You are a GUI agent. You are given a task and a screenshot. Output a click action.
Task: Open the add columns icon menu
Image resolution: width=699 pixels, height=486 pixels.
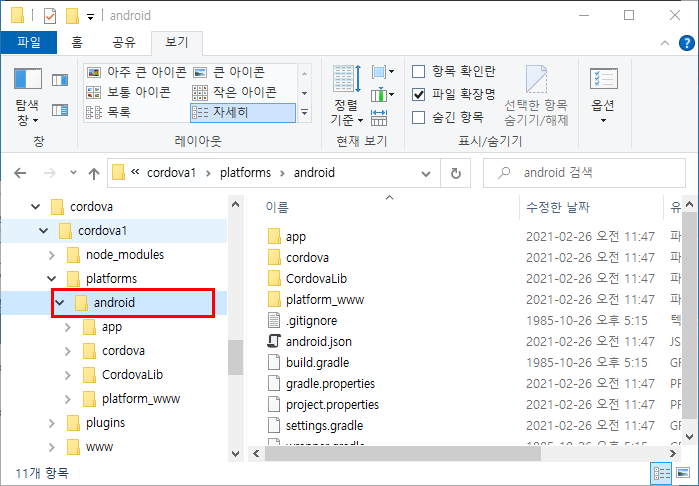point(382,95)
